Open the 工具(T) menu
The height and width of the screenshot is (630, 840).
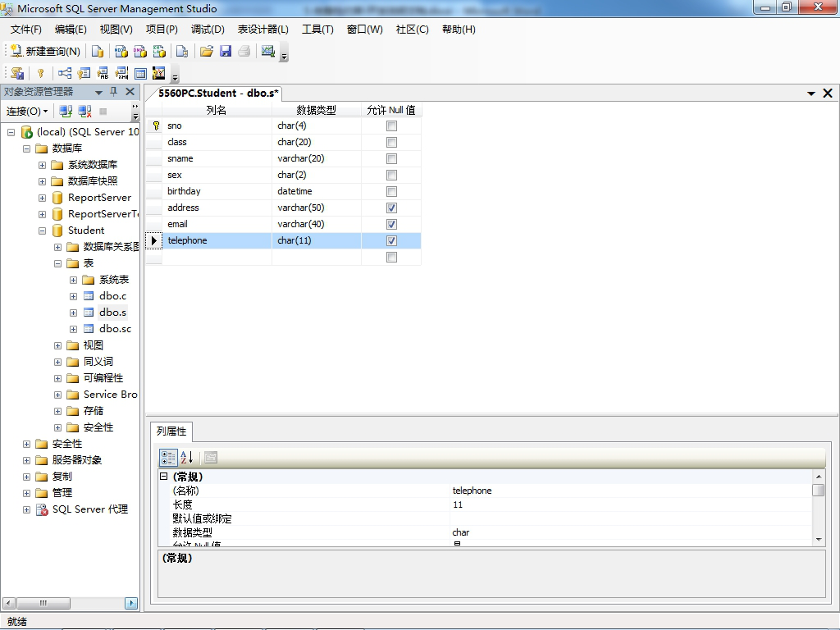(317, 30)
